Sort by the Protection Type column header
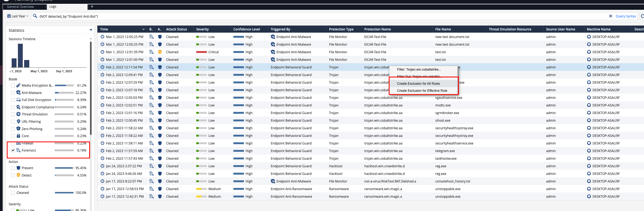644x211 pixels. [341, 29]
